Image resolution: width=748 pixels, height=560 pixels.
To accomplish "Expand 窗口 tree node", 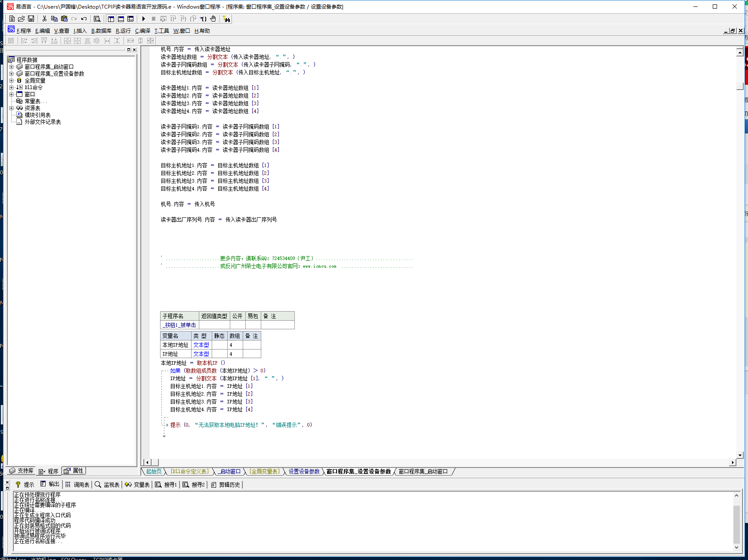I will 12,94.
